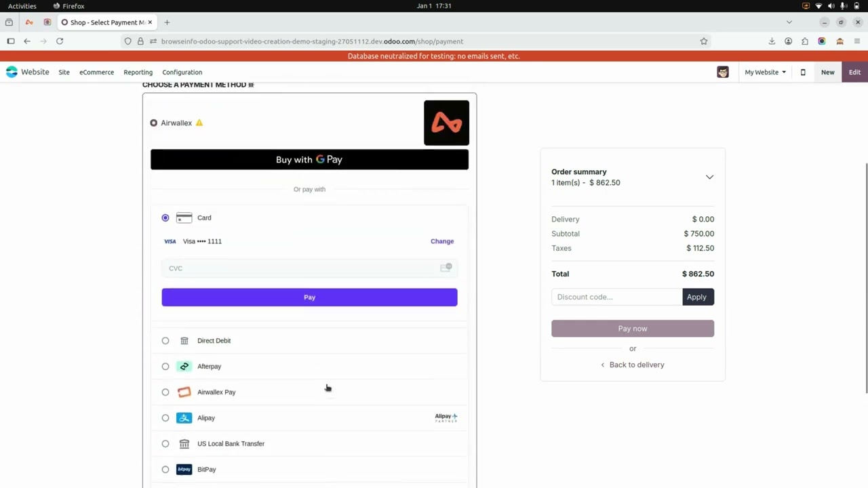Focus the CVC input field

pyautogui.click(x=309, y=268)
